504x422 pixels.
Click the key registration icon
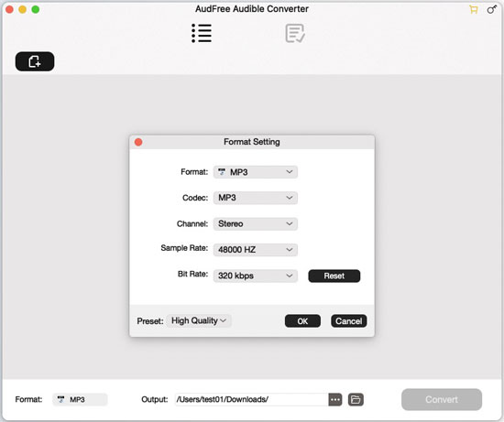pyautogui.click(x=491, y=9)
